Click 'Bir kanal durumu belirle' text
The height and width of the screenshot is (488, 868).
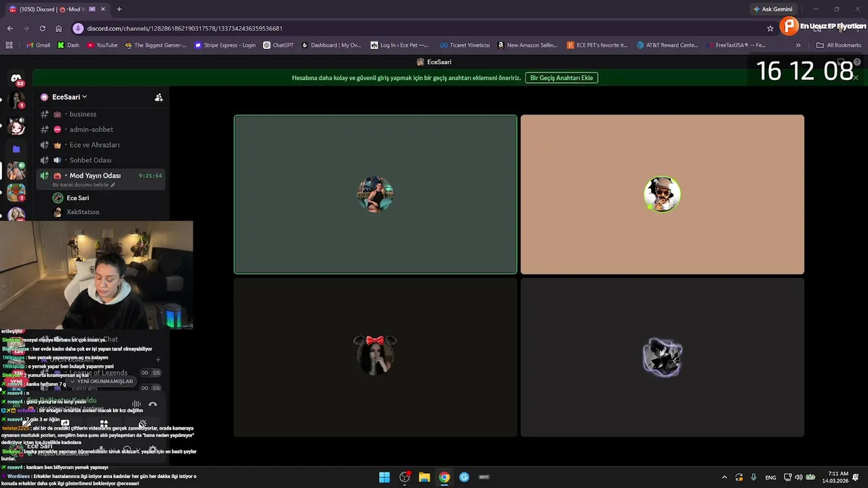[80, 185]
